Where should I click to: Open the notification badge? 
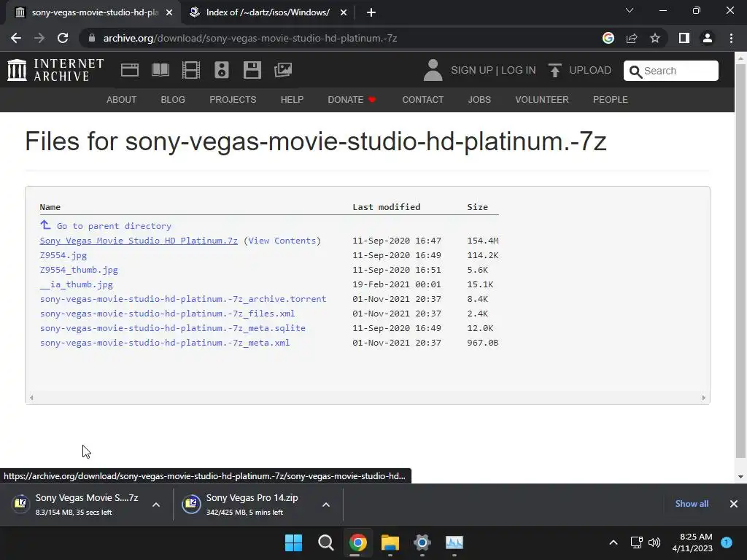(727, 542)
